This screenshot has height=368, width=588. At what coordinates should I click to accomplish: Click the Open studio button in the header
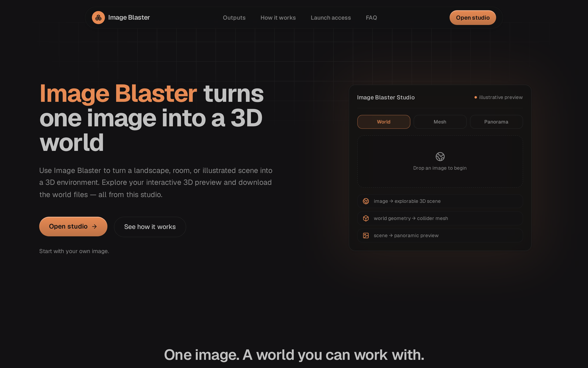point(473,17)
